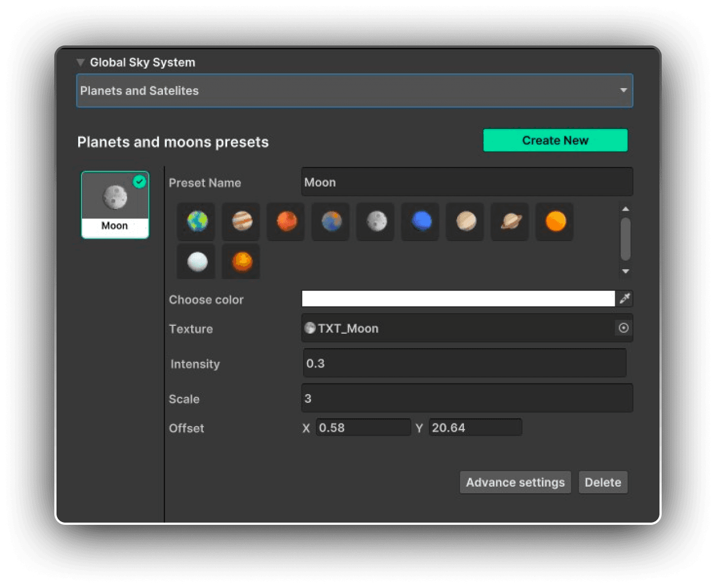This screenshot has width=716, height=588.
Task: Open Advance settings
Action: [x=515, y=482]
